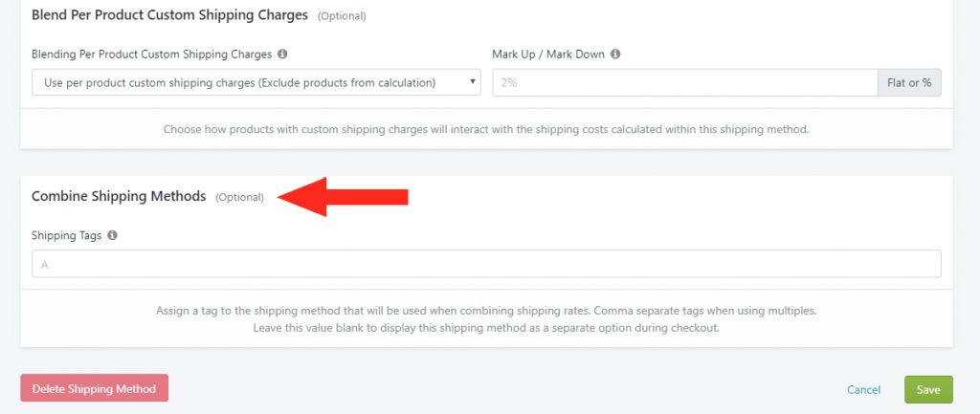Focus the Shipping Tags input field
This screenshot has height=414, width=980.
click(x=486, y=264)
